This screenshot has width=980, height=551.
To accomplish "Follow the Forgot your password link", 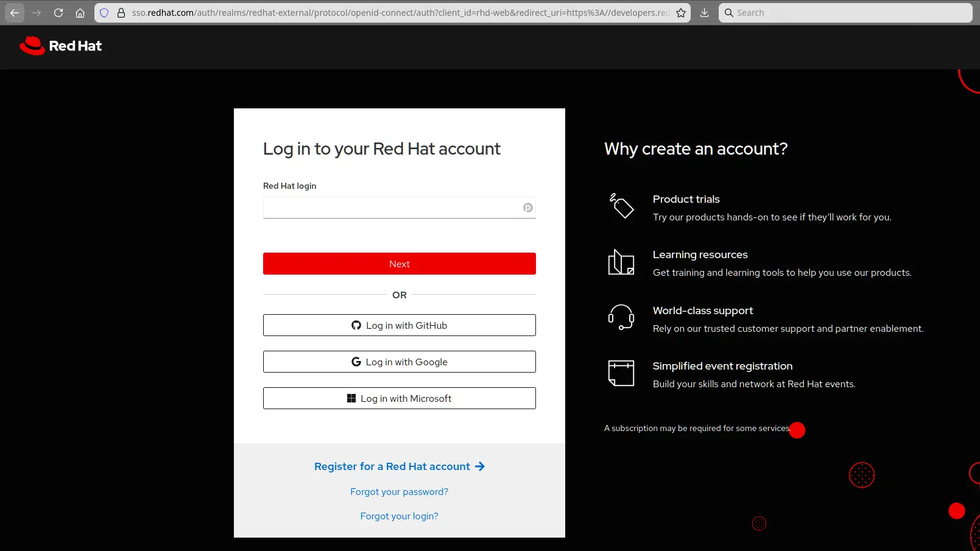I will click(399, 492).
